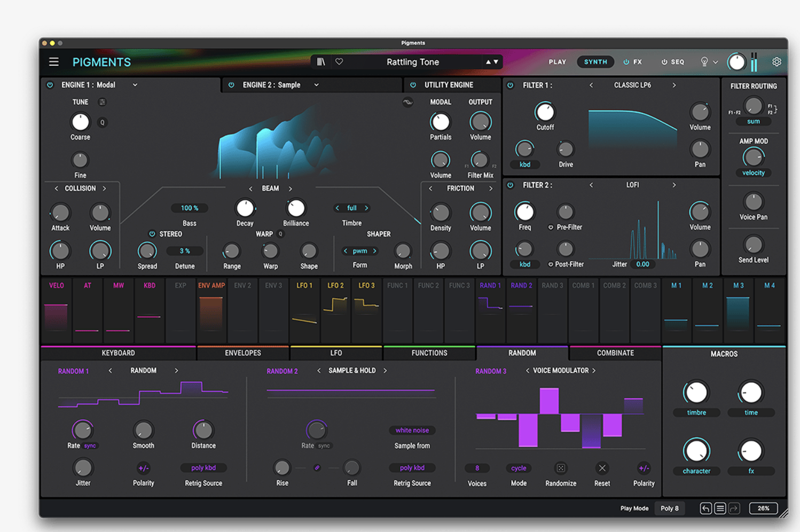The width and height of the screenshot is (800, 532).
Task: Open the SYNTH view
Action: tap(595, 62)
